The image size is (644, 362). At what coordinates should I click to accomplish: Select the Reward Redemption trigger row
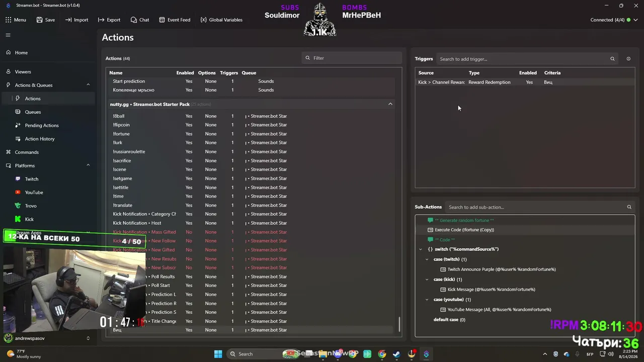click(x=525, y=82)
